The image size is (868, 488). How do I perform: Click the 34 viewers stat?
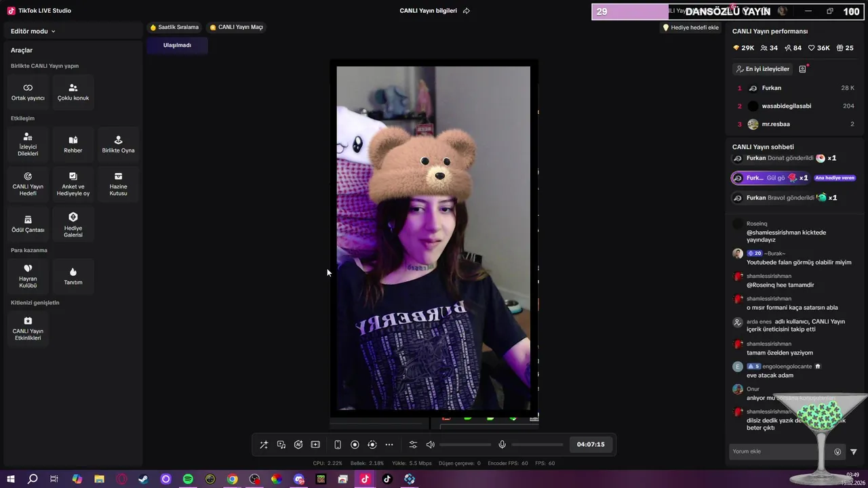[x=770, y=48]
